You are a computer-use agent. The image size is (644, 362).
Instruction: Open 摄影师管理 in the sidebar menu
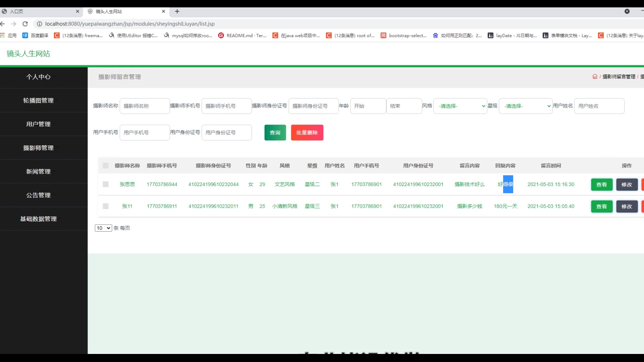pyautogui.click(x=38, y=148)
